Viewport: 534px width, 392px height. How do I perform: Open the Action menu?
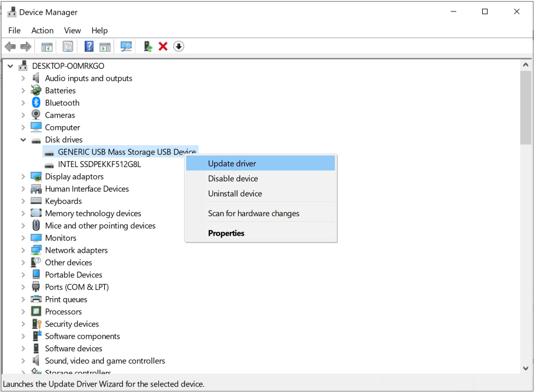point(42,31)
